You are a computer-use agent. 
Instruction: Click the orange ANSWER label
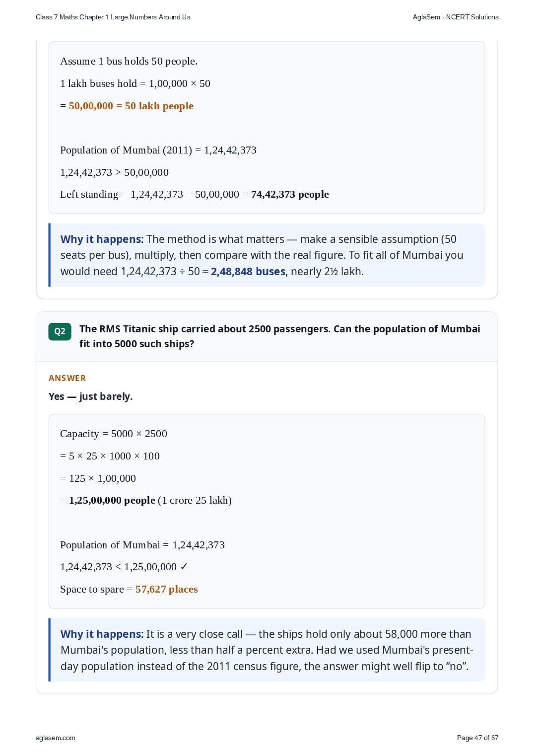point(67,378)
